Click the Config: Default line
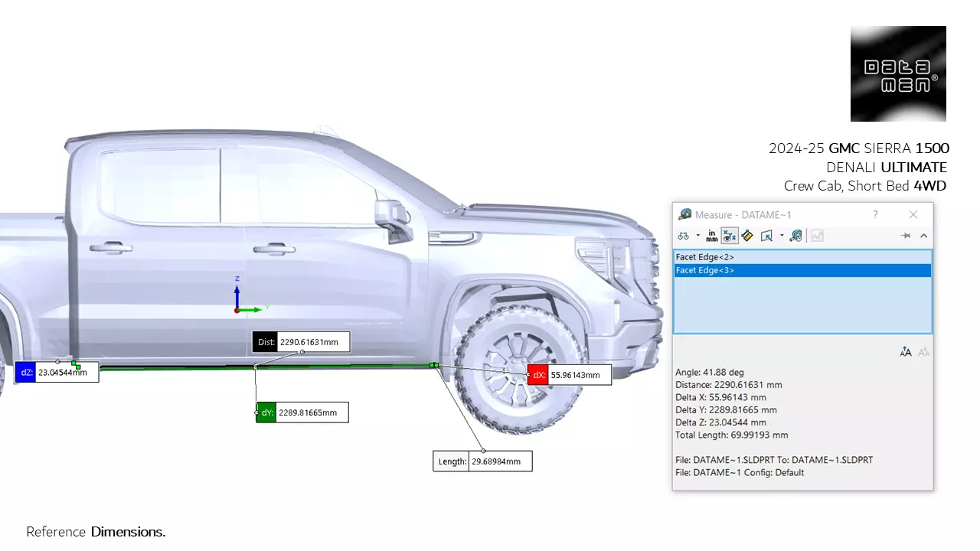The image size is (980, 551). pos(740,472)
